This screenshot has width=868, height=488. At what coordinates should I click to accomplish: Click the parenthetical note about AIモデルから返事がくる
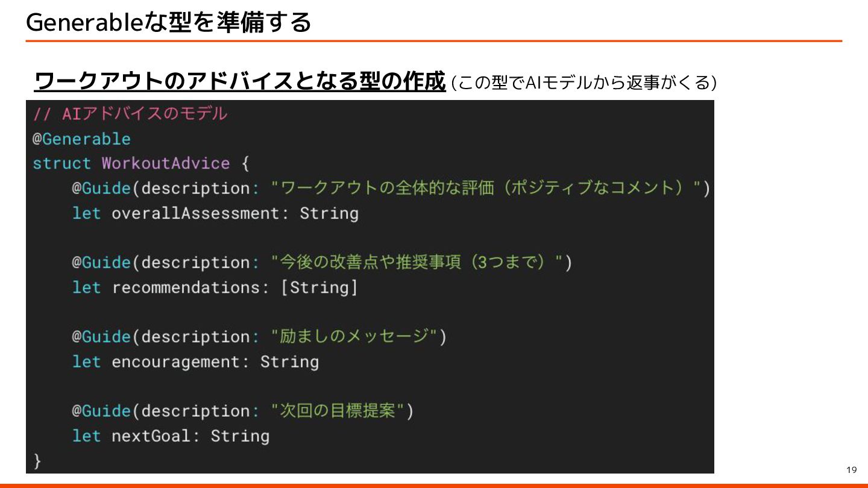click(583, 82)
